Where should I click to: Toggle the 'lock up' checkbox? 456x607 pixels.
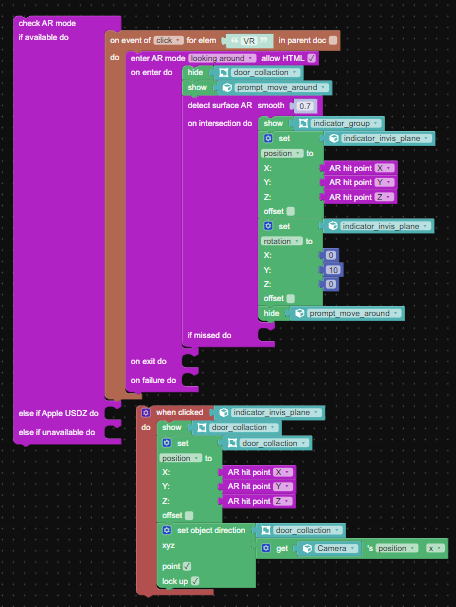pyautogui.click(x=195, y=581)
